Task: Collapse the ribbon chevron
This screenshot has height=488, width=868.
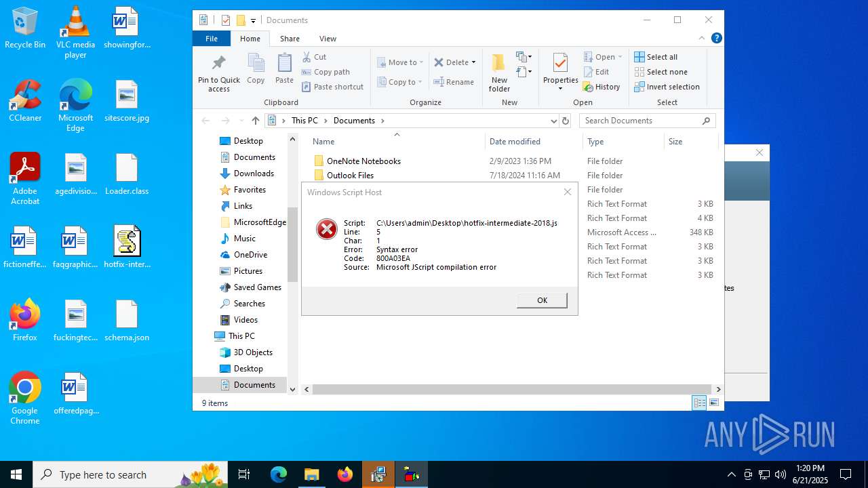Action: click(x=702, y=39)
